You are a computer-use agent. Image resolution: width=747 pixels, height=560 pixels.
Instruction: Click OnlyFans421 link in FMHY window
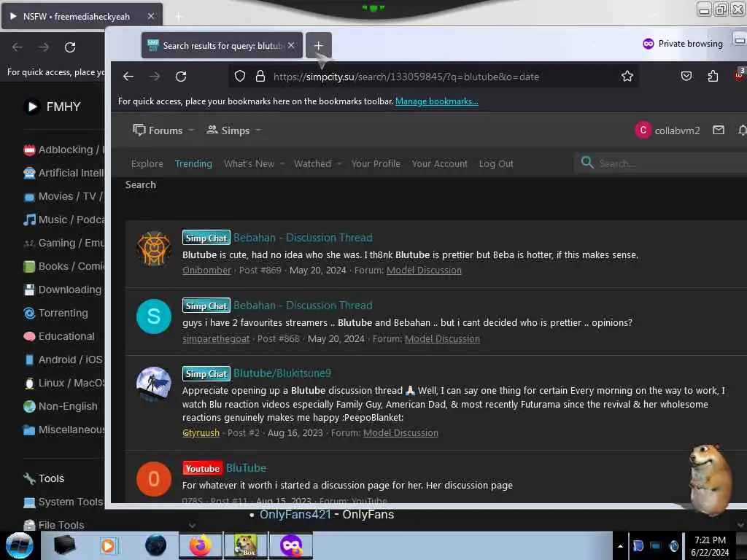point(295,514)
